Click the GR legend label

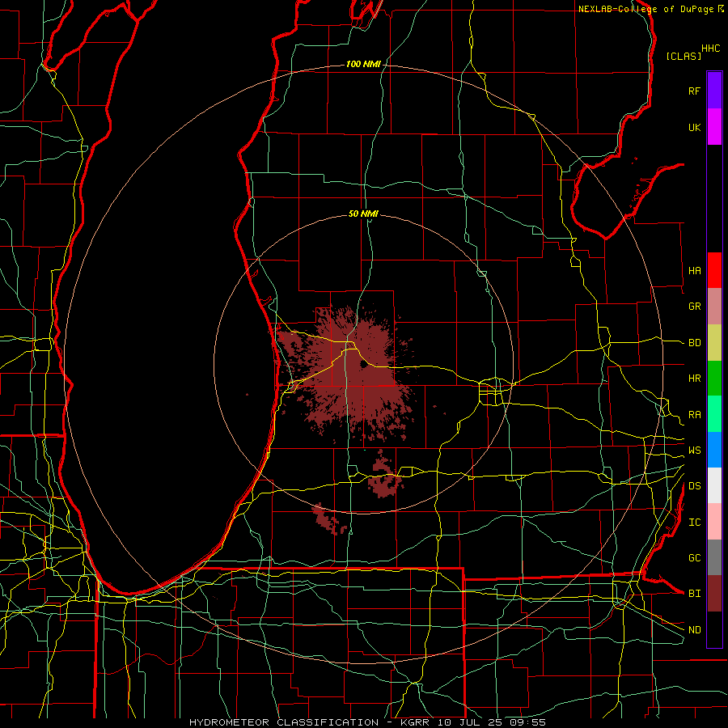tap(694, 307)
